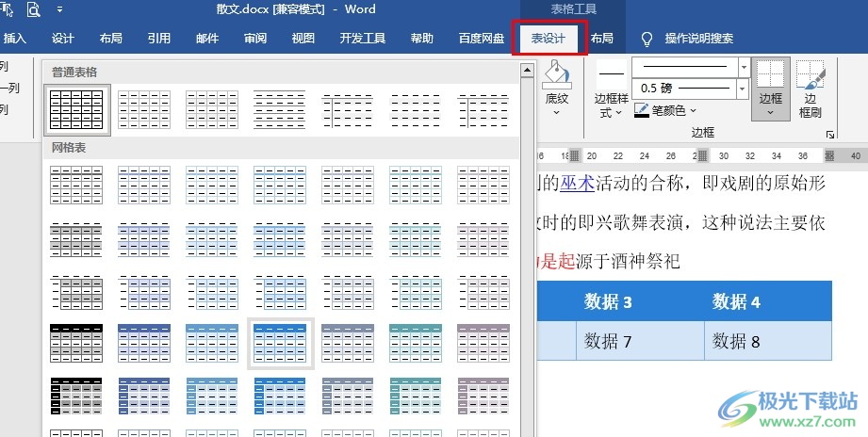
Task: Open the 百度网盘 tab
Action: coord(482,39)
